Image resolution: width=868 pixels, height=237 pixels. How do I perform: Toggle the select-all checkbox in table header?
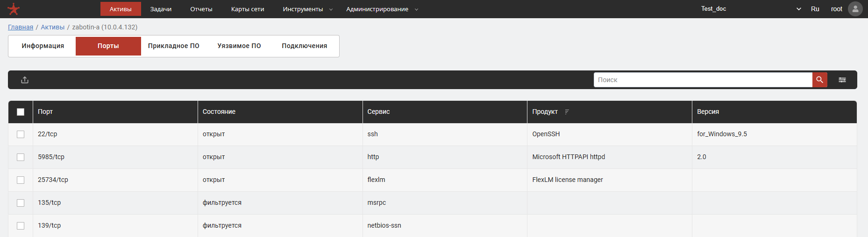coord(21,112)
